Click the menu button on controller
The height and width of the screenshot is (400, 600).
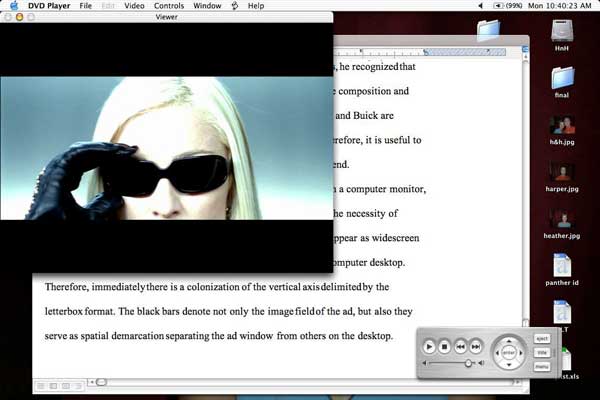(542, 366)
